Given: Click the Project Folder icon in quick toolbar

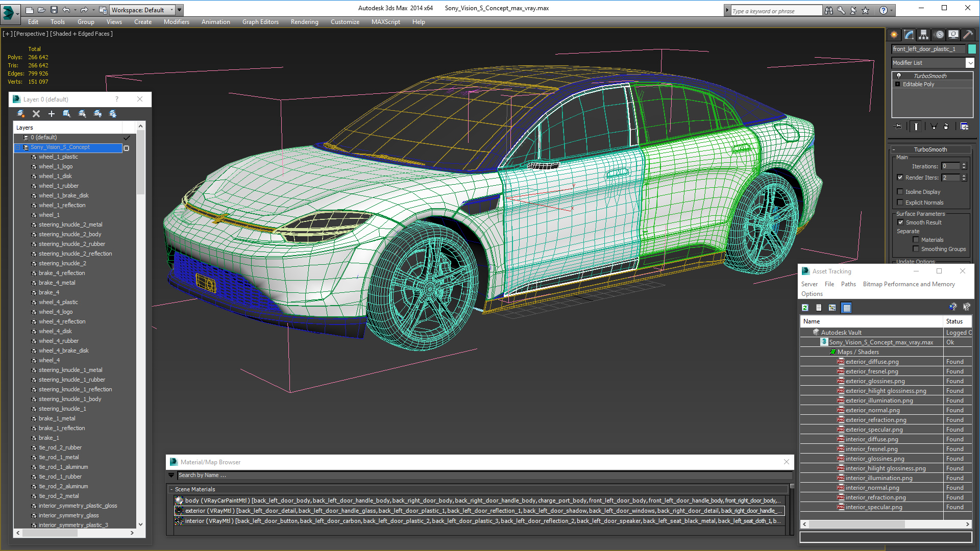Looking at the screenshot, I should click(x=103, y=10).
